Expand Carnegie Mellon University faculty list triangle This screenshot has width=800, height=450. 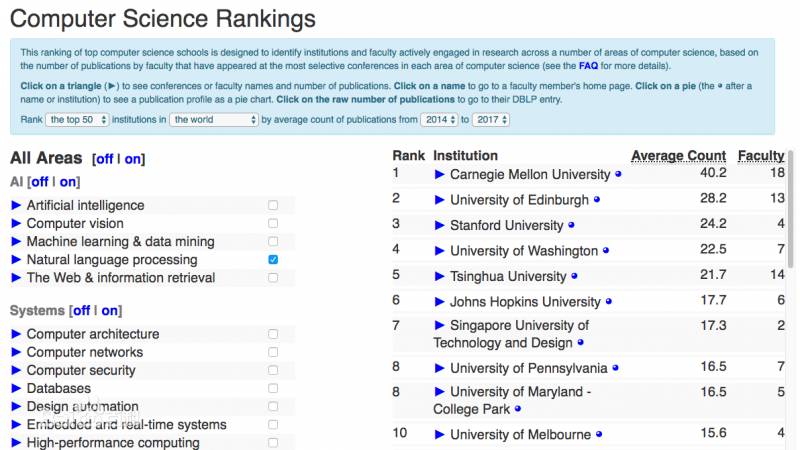[440, 174]
